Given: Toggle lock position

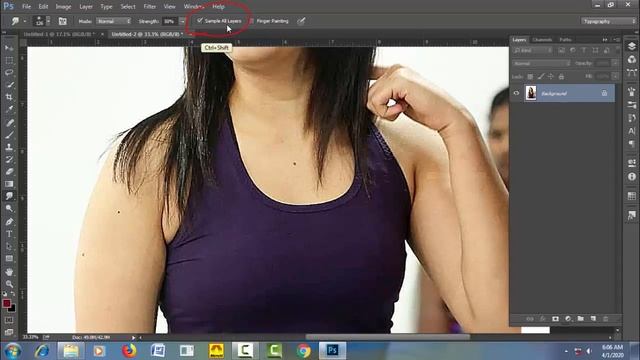Looking at the screenshot, I should pos(551,76).
